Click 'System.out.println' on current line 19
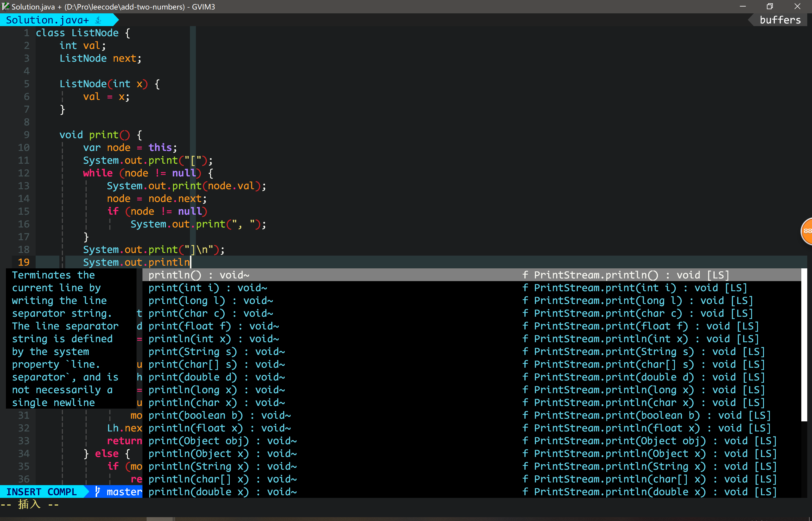 click(137, 262)
